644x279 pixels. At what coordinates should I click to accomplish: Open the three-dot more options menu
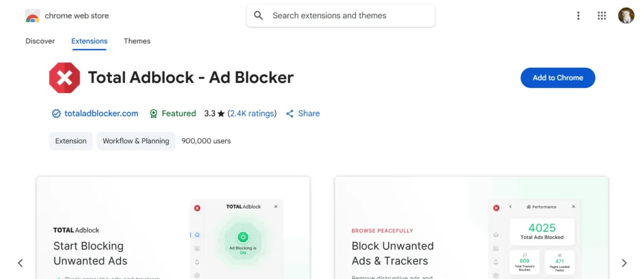pos(578,16)
